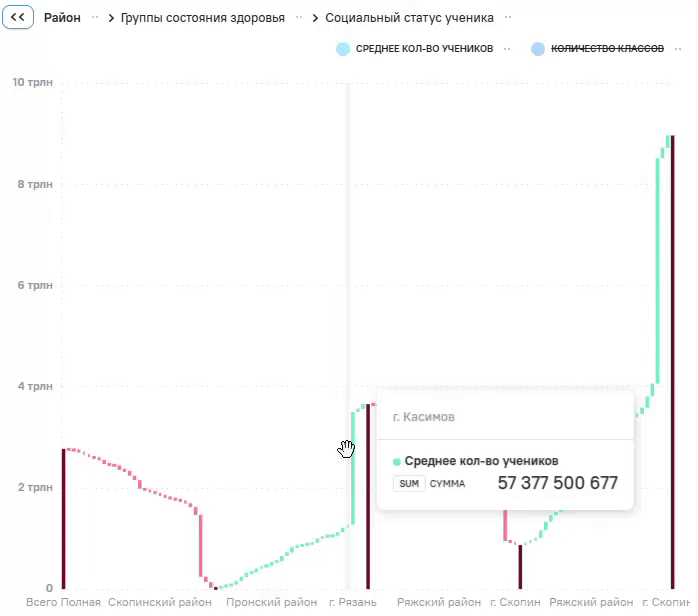Click chevron arrow before Социальный статус ученика
698x616 pixels.
(315, 18)
